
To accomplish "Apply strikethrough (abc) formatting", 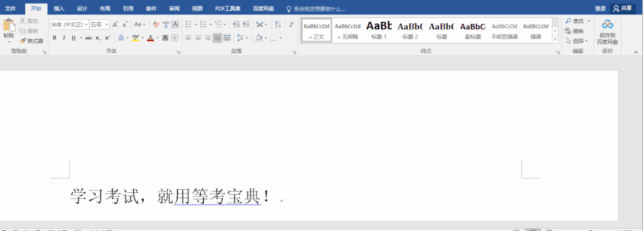I will click(x=88, y=38).
